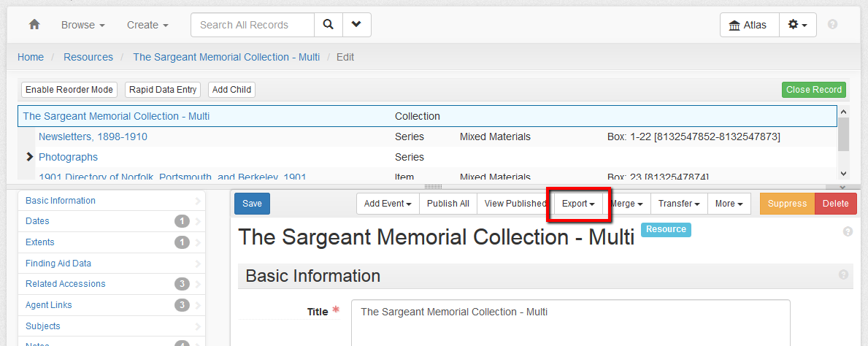This screenshot has width=868, height=346.
Task: Click the Resources breadcrumb link
Action: pyautogui.click(x=88, y=57)
